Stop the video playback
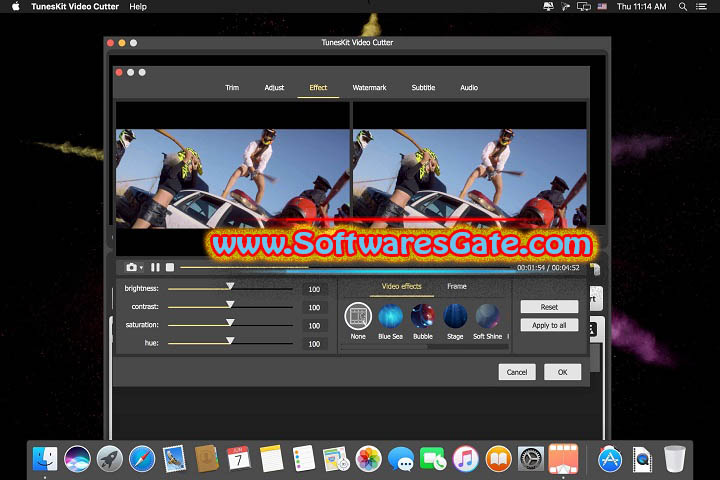 pyautogui.click(x=170, y=267)
